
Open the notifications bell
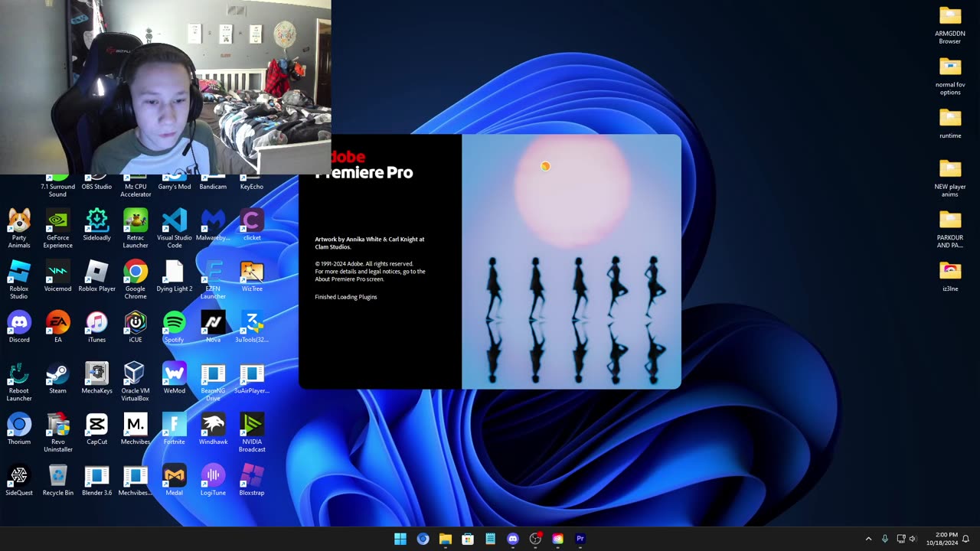[966, 539]
